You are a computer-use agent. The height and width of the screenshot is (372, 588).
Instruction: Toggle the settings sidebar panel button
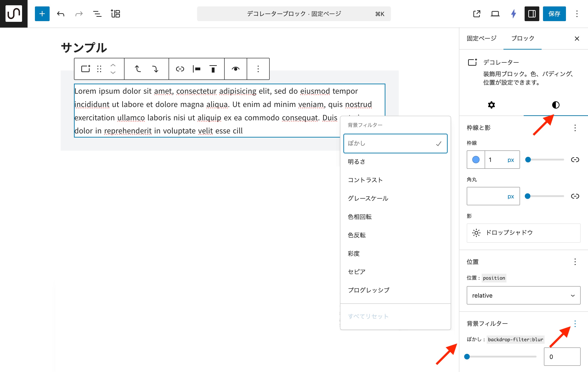531,14
